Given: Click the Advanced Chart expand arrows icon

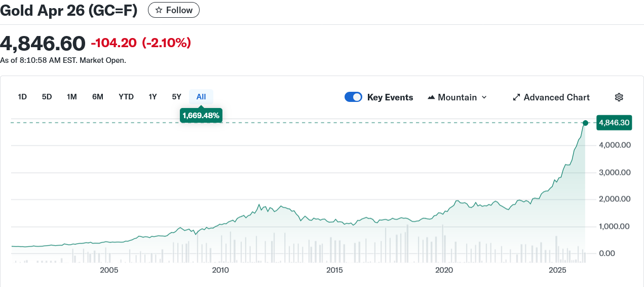Looking at the screenshot, I should [516, 97].
